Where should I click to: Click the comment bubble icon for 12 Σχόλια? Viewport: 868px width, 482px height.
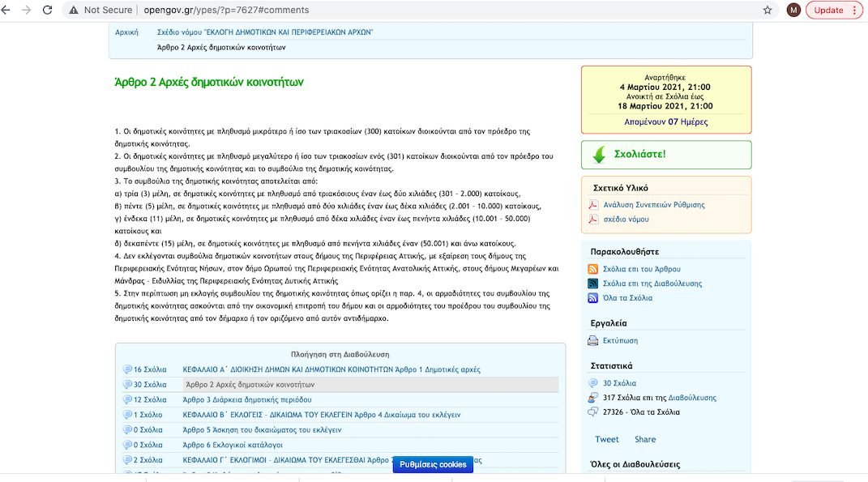pyautogui.click(x=127, y=399)
